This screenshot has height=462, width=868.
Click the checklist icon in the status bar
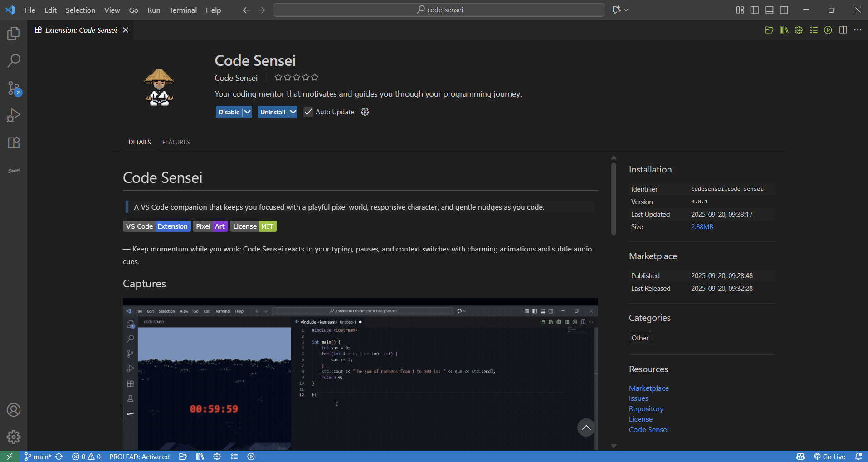point(234,457)
